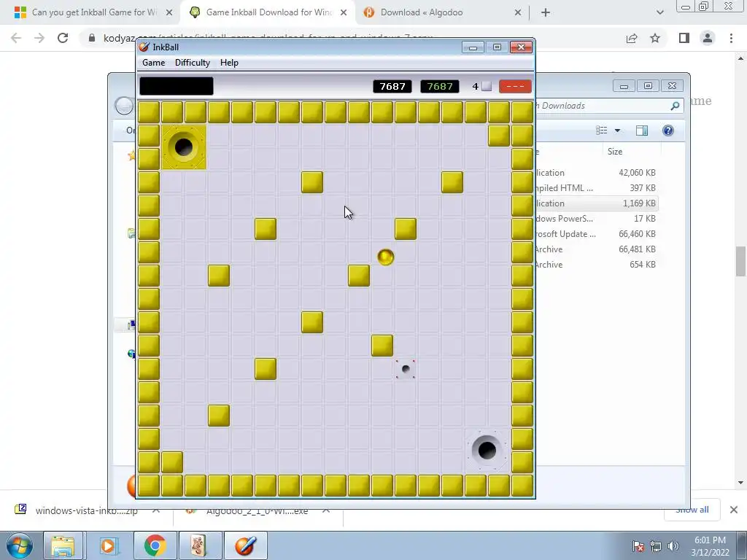Open the Mahjong taskbar icon

click(200, 545)
